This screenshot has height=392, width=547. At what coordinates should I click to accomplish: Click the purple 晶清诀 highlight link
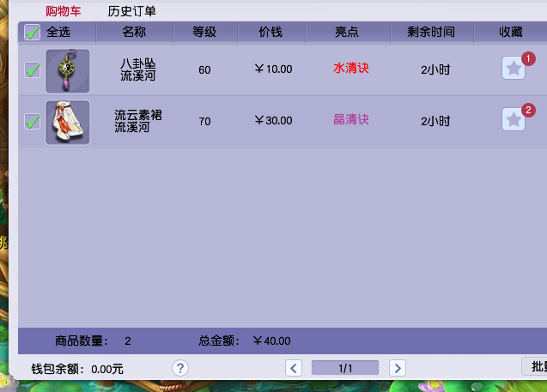pos(350,120)
